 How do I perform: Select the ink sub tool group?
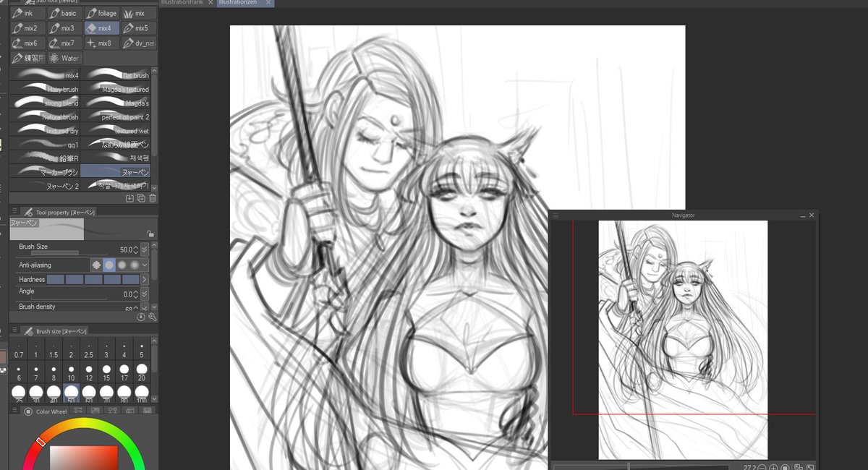coord(27,13)
